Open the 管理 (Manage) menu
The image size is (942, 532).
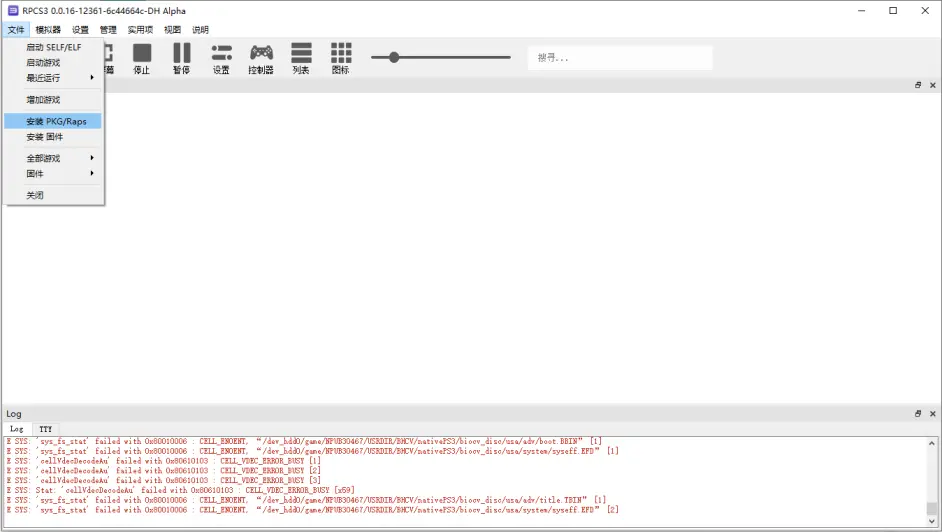tap(108, 29)
